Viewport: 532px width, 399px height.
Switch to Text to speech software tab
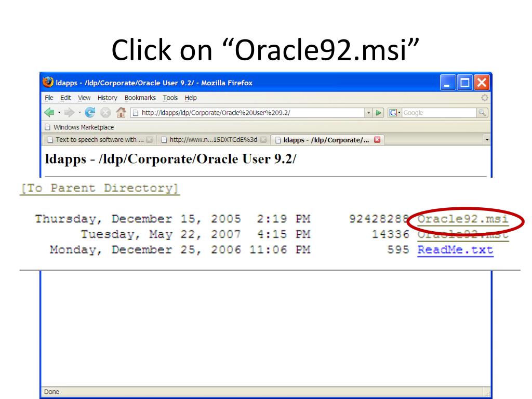[99, 140]
